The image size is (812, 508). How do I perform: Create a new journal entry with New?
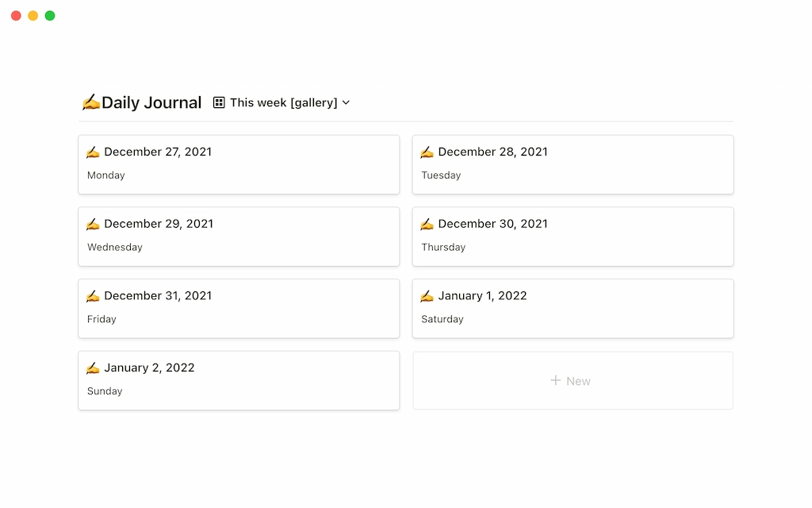571,381
